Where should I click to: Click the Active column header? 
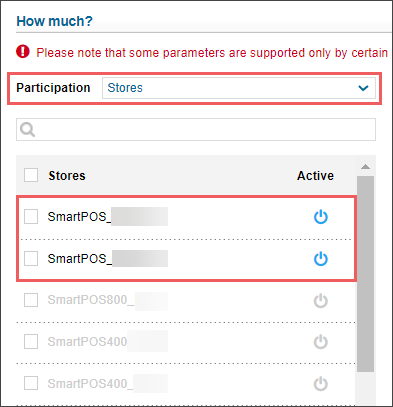click(x=315, y=176)
